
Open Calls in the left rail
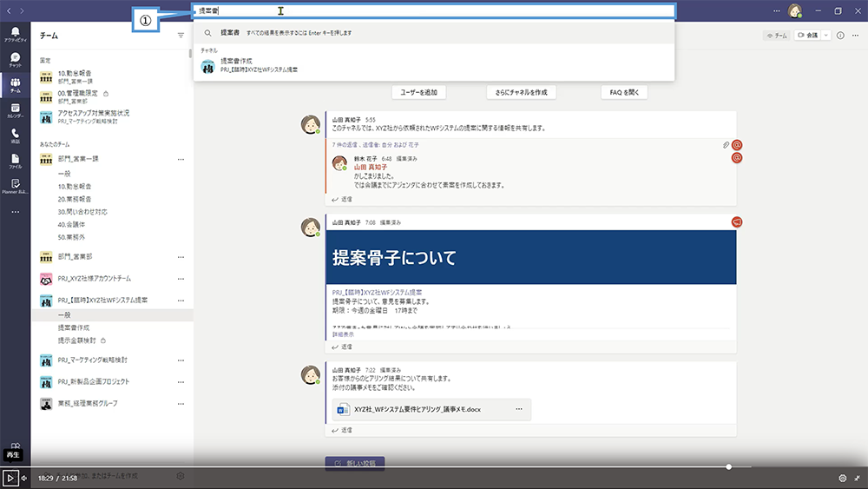click(15, 136)
